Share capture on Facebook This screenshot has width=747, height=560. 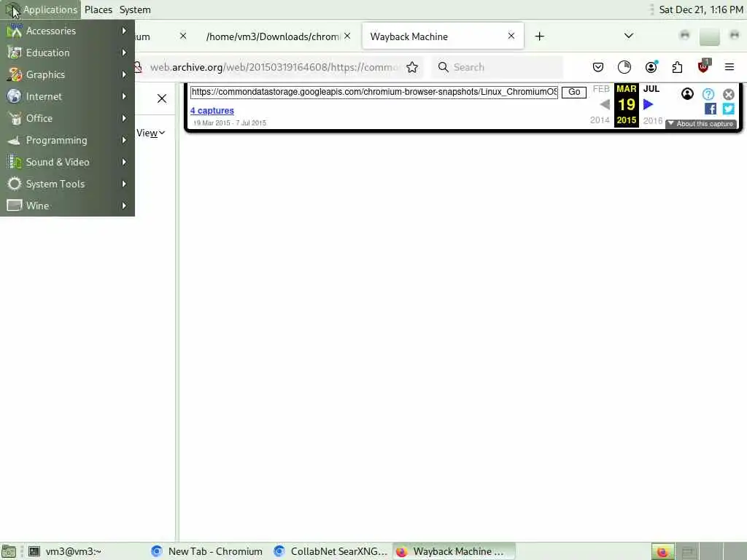point(711,109)
